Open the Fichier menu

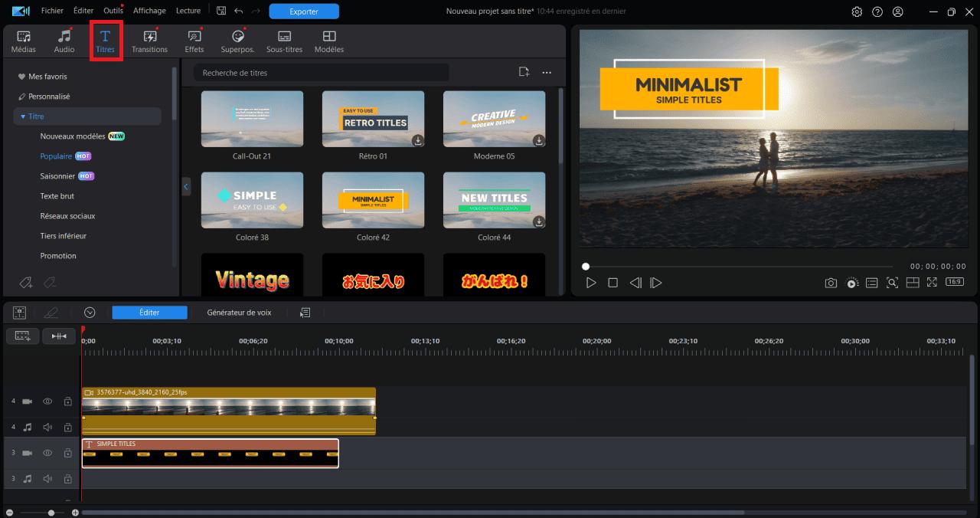click(x=52, y=11)
